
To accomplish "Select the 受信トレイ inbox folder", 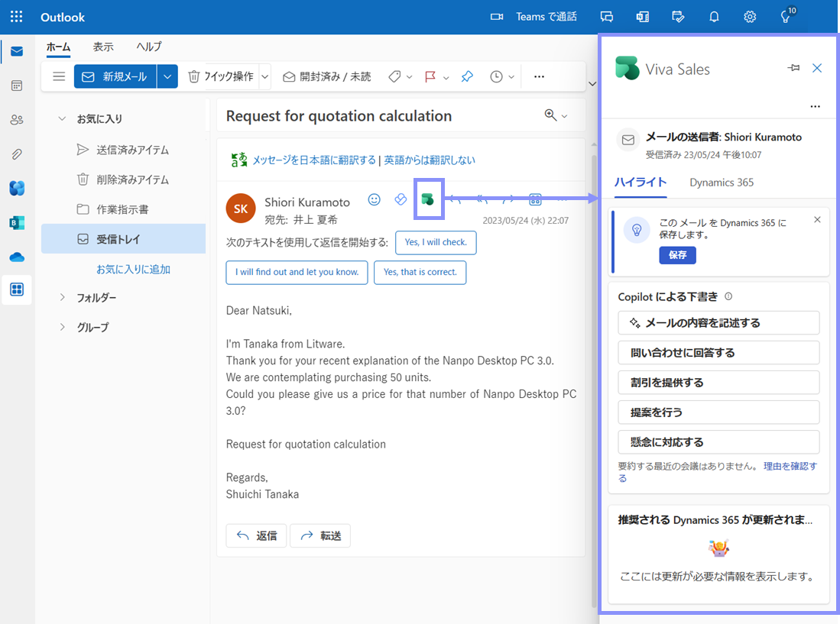I will (x=124, y=239).
